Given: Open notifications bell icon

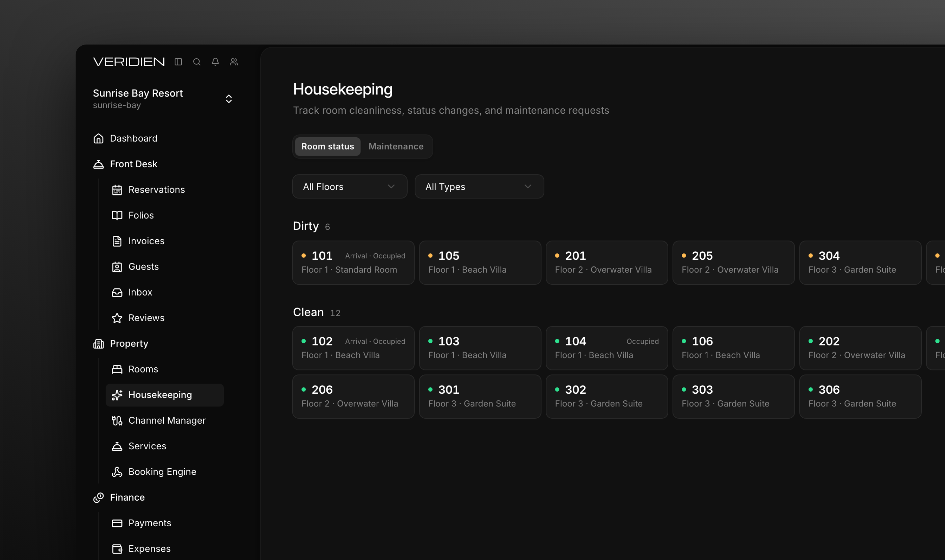Looking at the screenshot, I should [x=215, y=61].
